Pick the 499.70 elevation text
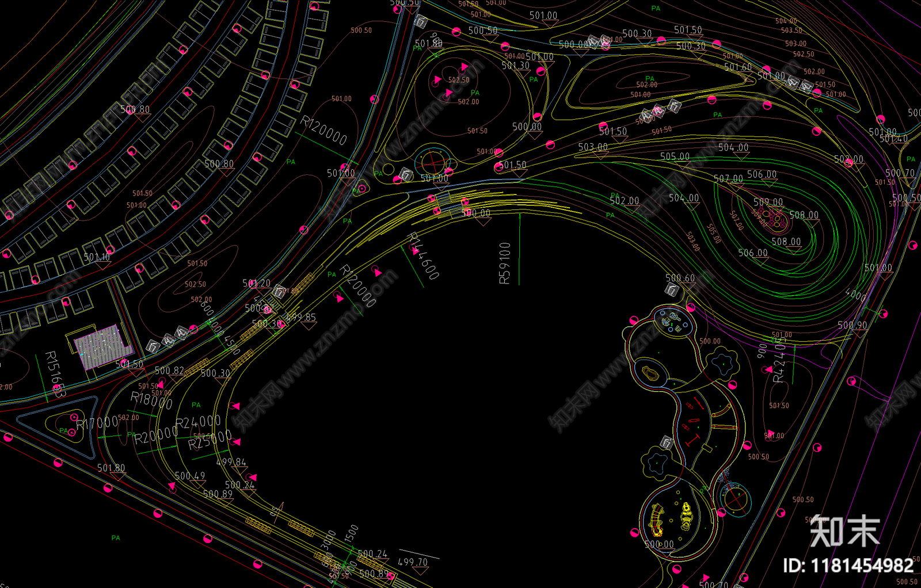 tap(413, 562)
